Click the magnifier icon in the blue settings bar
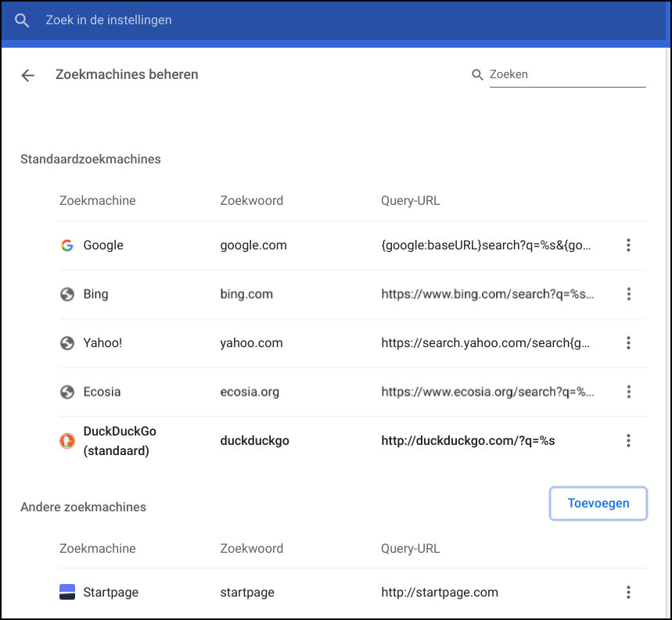Image resolution: width=672 pixels, height=620 pixels. (21, 20)
